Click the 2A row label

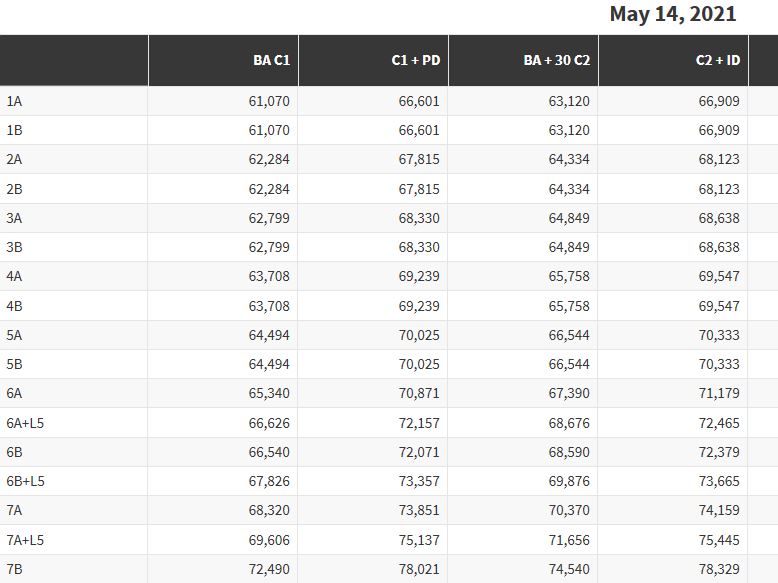[15, 160]
